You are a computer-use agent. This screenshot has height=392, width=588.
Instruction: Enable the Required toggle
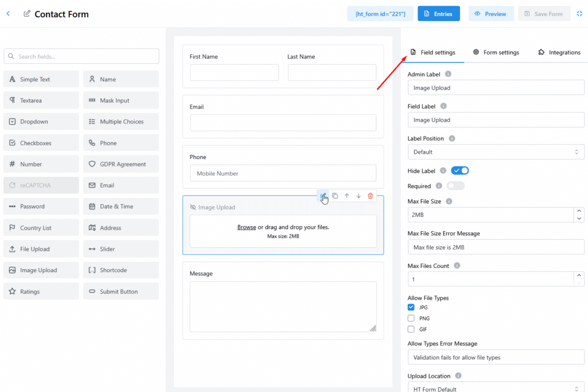coord(455,186)
